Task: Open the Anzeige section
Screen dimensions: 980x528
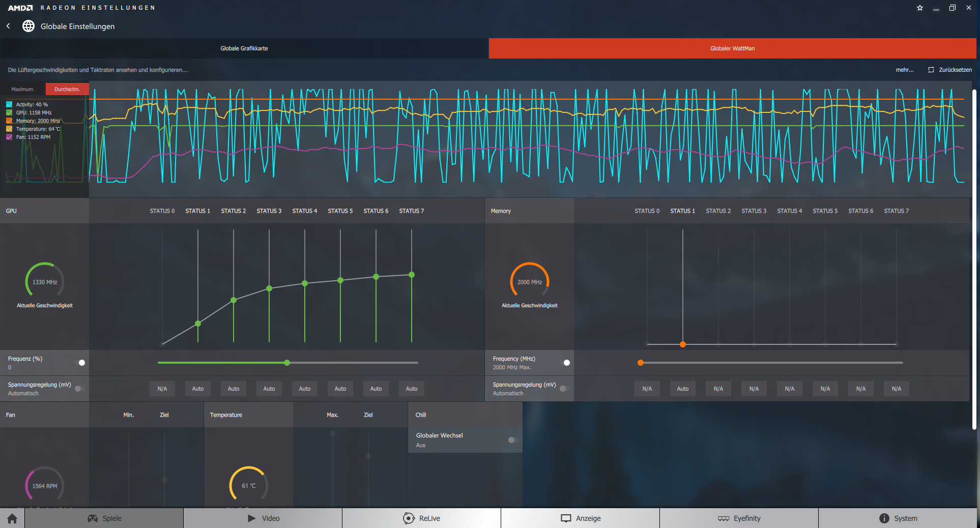Action: (x=580, y=518)
